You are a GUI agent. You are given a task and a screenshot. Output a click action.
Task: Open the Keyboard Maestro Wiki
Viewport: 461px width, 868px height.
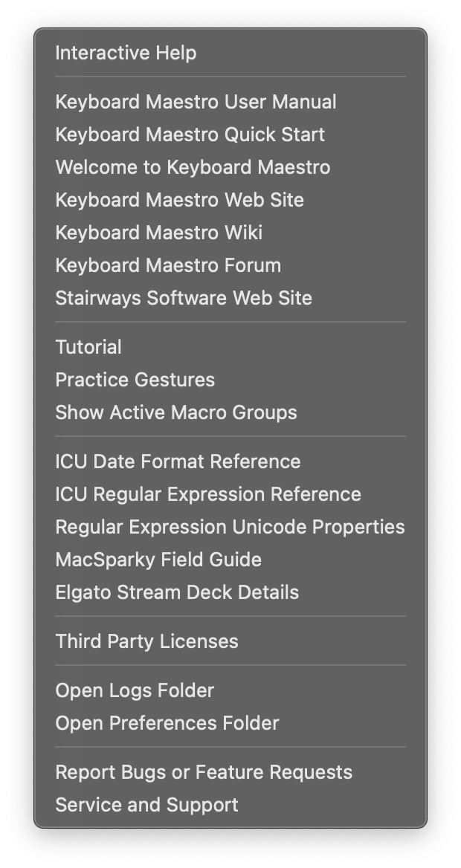[158, 233]
